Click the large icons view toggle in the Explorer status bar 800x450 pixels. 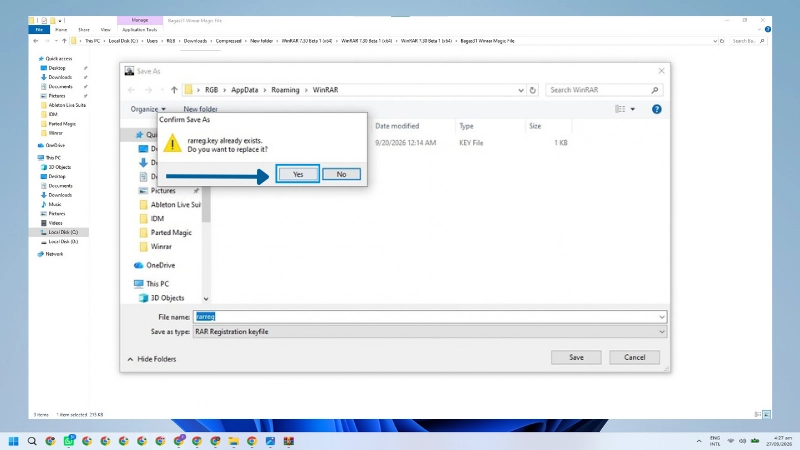[766, 415]
